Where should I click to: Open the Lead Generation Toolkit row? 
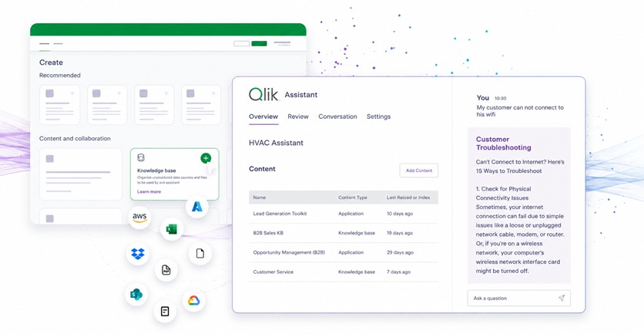[344, 214]
